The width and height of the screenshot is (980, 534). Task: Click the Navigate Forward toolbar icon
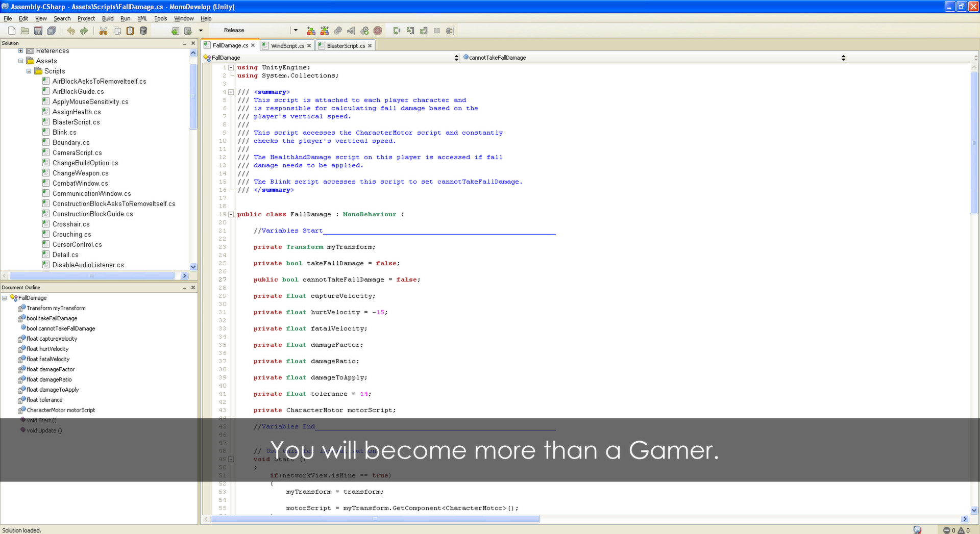coord(188,31)
